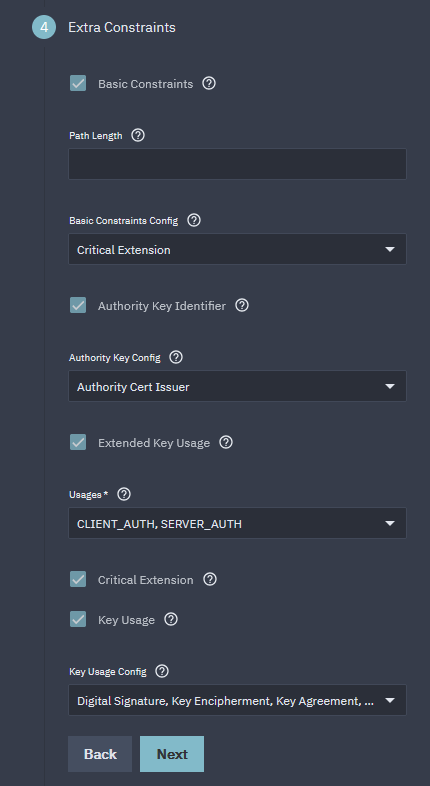Toggle the Authority Key Identifier checkbox

pos(78,305)
